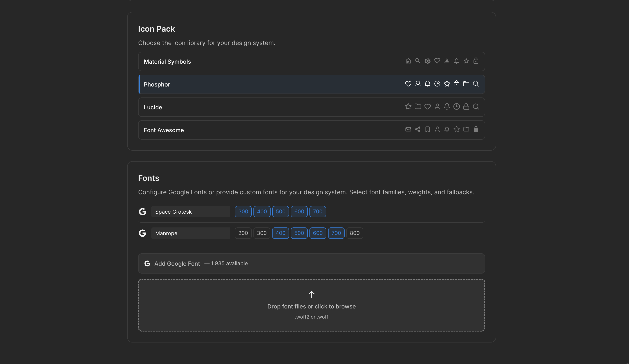Click the clock icon in the Phosphor row
Screen dimensions: 629x364
point(437,84)
